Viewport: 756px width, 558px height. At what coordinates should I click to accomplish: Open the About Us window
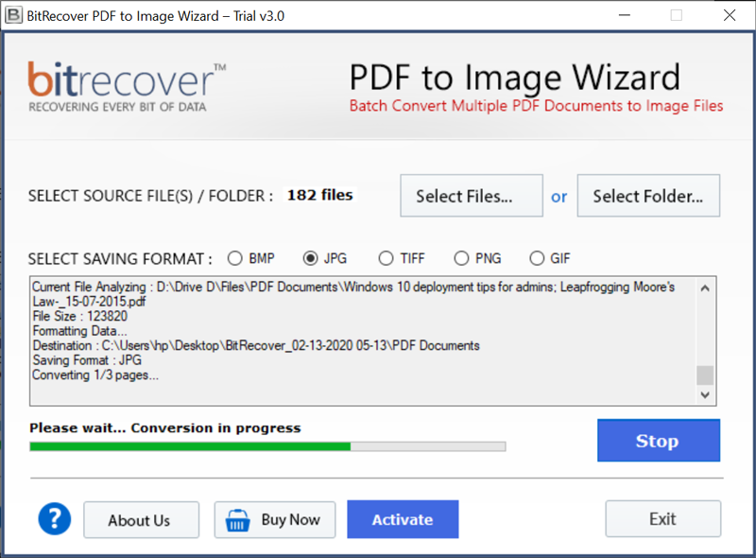click(141, 520)
